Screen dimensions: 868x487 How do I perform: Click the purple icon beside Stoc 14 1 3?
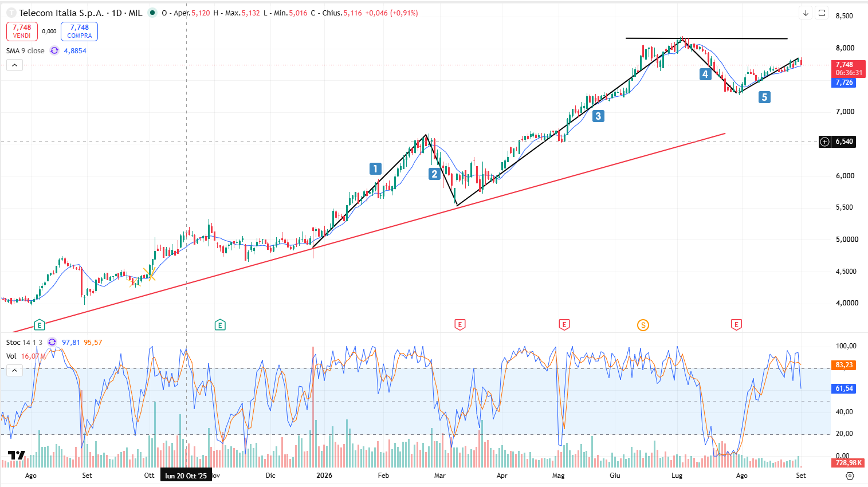52,342
